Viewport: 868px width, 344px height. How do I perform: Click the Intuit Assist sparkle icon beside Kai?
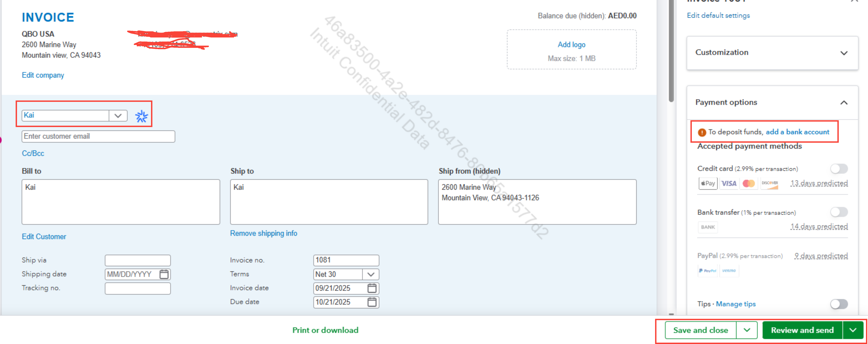click(141, 116)
